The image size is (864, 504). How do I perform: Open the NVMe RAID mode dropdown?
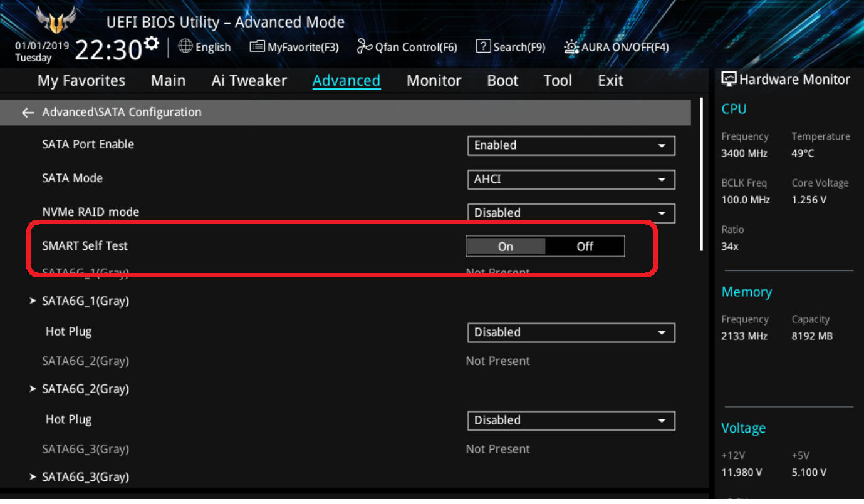tap(571, 213)
